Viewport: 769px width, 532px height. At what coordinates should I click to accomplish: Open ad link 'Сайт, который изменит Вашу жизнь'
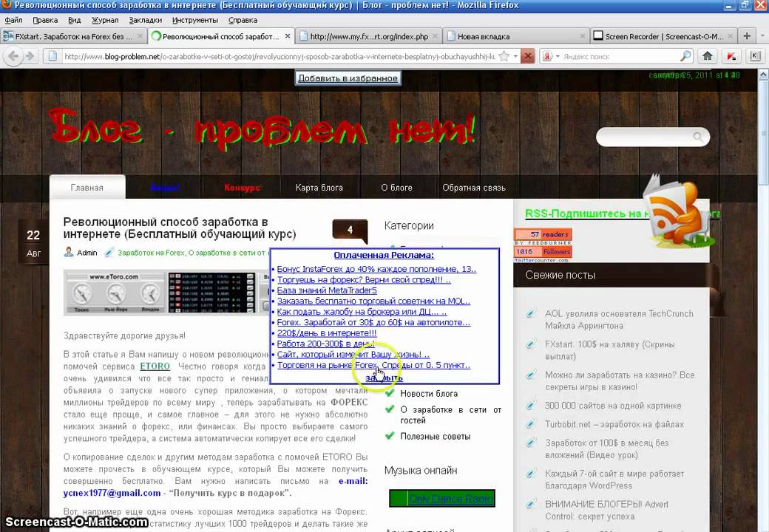353,355
